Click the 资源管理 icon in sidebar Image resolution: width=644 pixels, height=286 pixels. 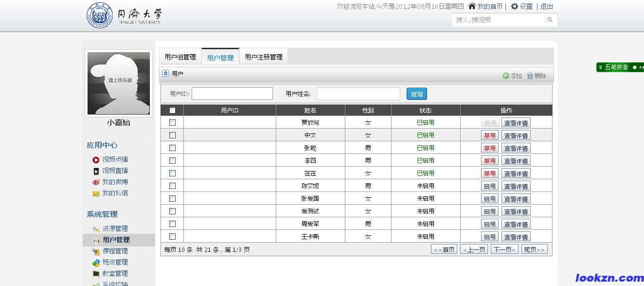point(96,229)
